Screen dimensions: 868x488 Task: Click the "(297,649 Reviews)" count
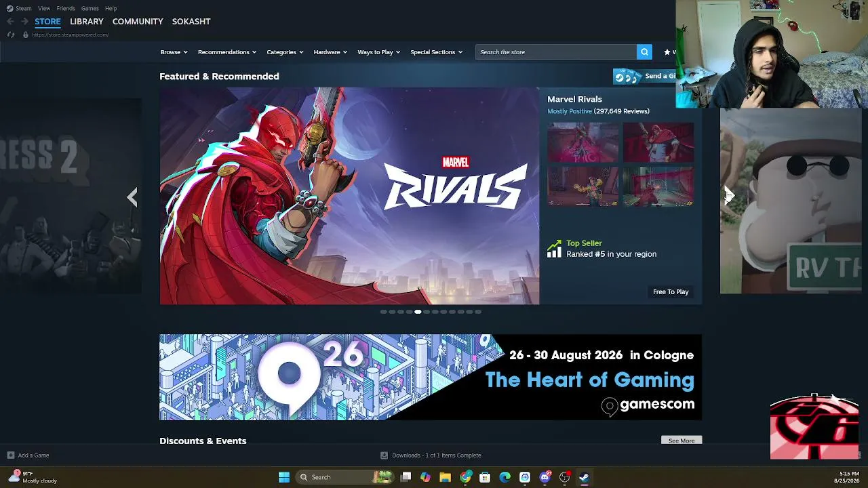click(x=621, y=111)
